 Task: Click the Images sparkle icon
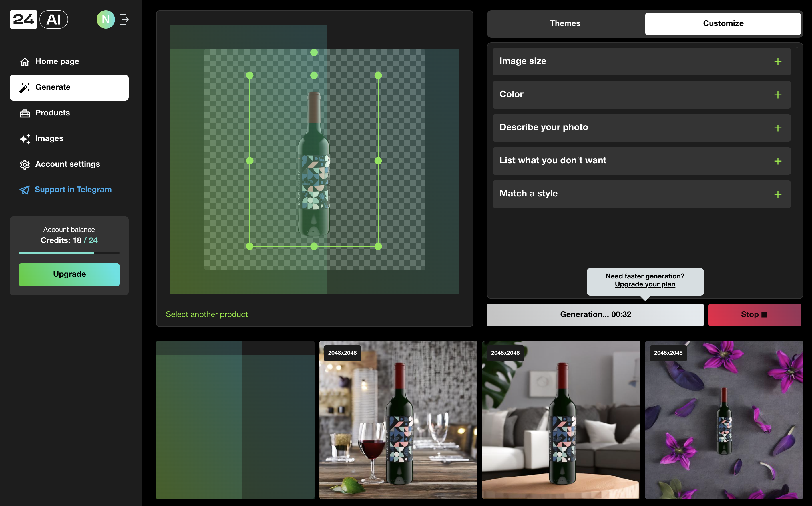pyautogui.click(x=25, y=139)
